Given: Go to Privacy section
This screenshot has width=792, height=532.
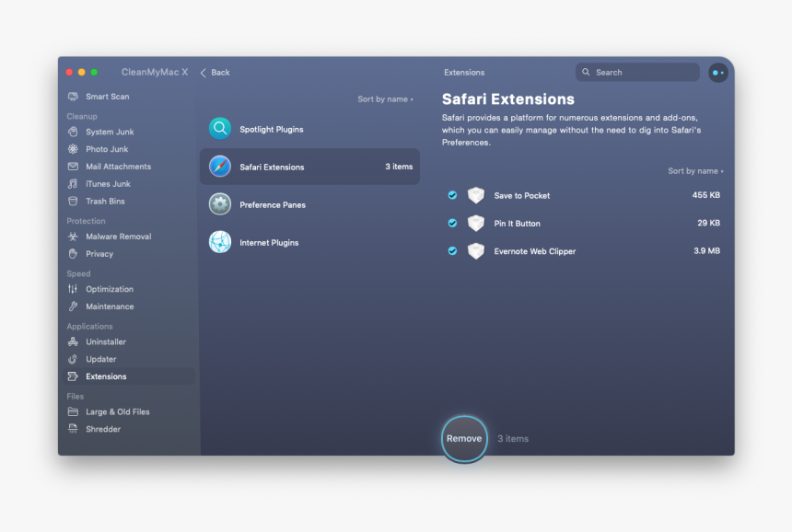Looking at the screenshot, I should coord(99,253).
